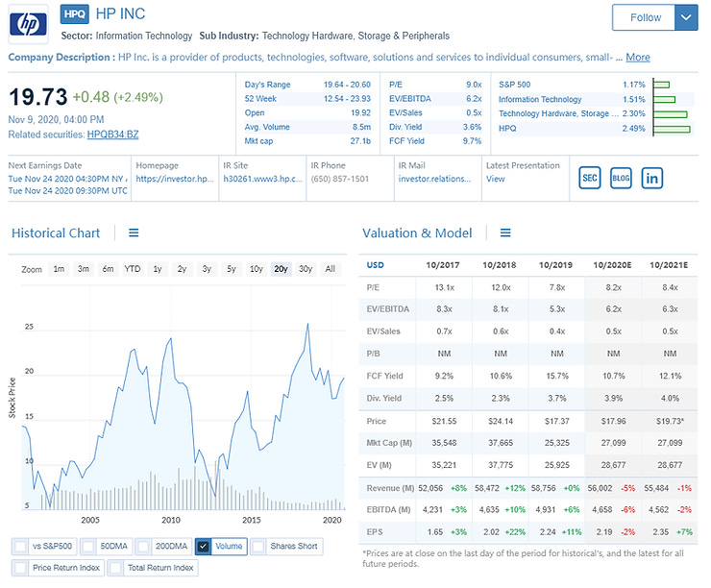Click the Information Technology performance bar
This screenshot has height=588, width=711.
[x=664, y=99]
